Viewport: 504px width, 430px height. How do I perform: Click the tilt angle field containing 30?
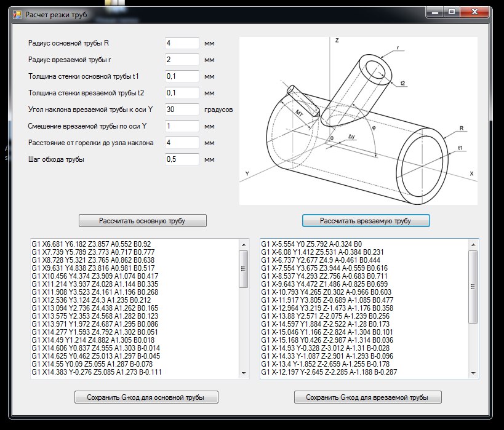(182, 109)
